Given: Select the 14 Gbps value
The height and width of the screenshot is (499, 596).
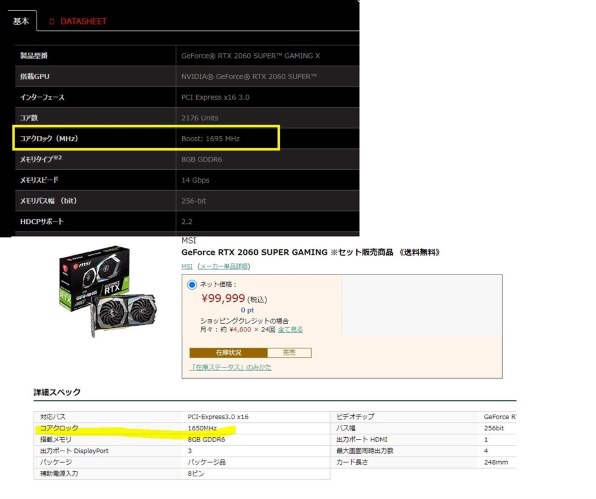Looking at the screenshot, I should pos(195,180).
